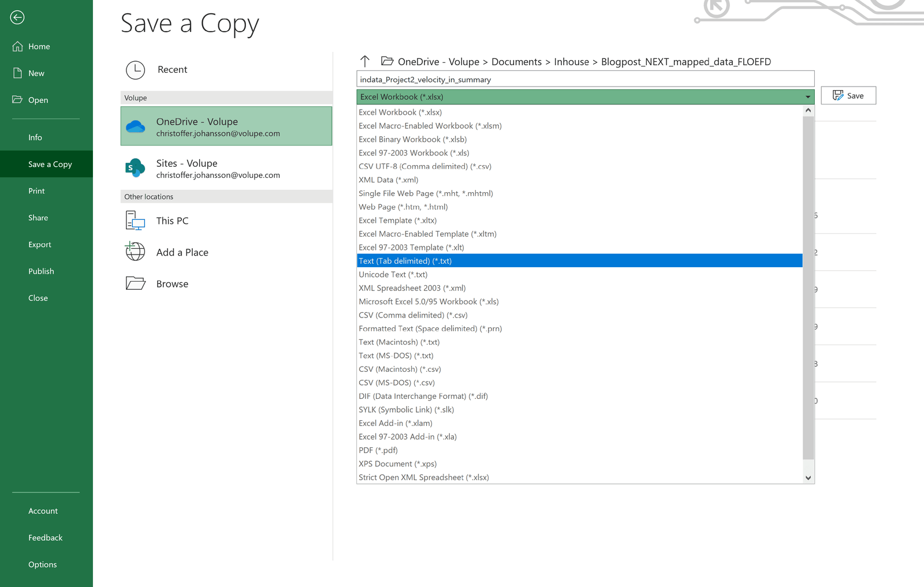Click Blogpost_NEXT_mapped_data_FLOEFD breadcrumb
Viewport: 924px width, 587px height.
[686, 62]
